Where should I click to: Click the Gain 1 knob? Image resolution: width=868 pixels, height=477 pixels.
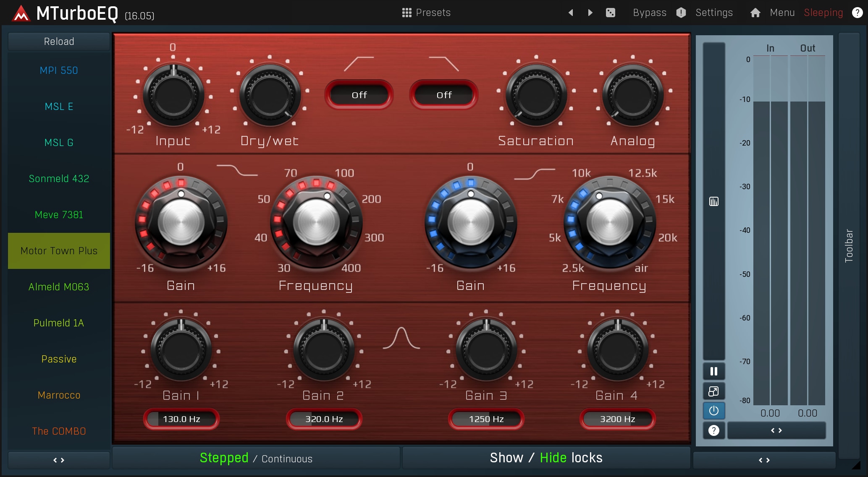pyautogui.click(x=181, y=349)
